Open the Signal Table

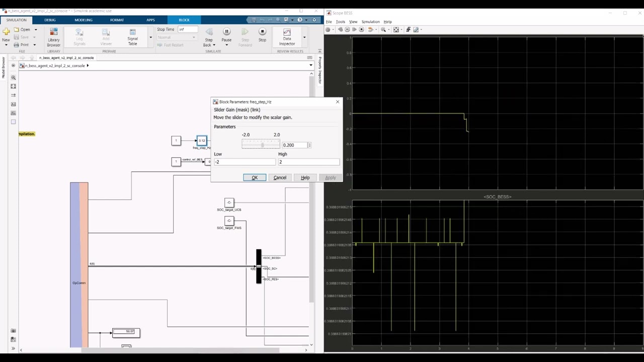pyautogui.click(x=132, y=37)
